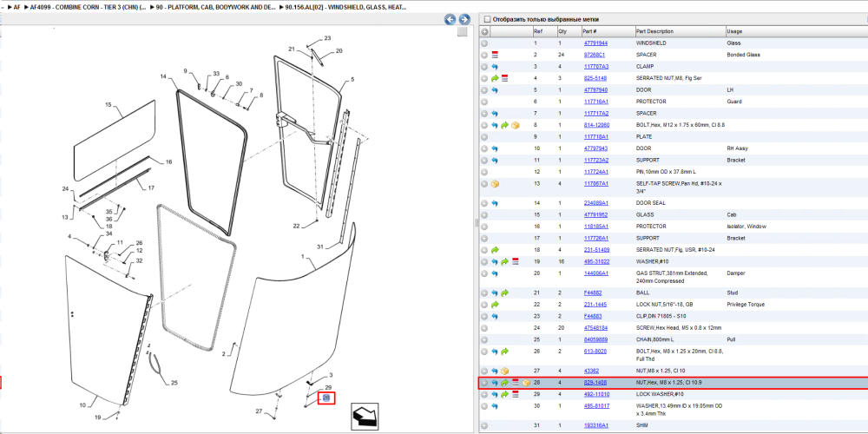Open part number 825-5148 link
The width and height of the screenshot is (868, 434).
(595, 78)
